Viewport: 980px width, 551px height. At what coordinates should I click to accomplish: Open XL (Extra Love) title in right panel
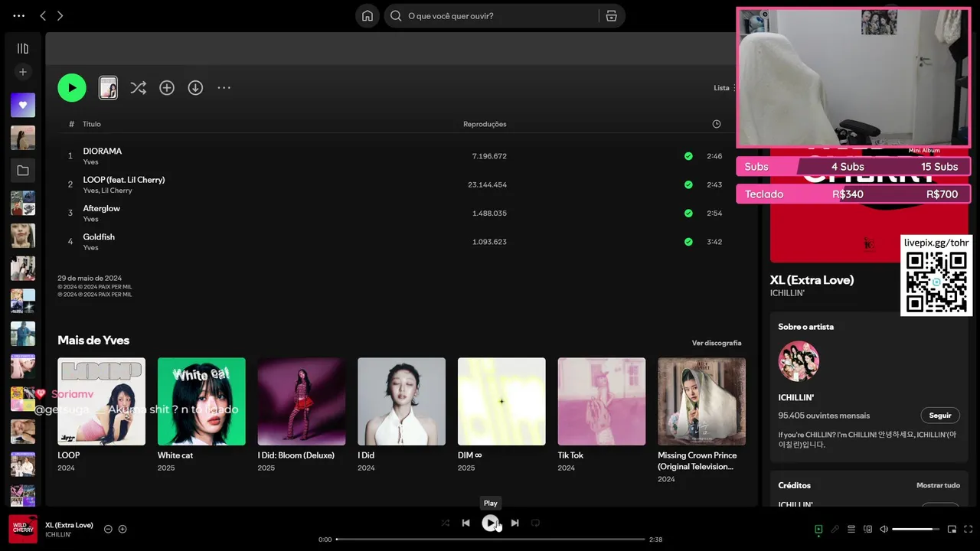tap(812, 280)
